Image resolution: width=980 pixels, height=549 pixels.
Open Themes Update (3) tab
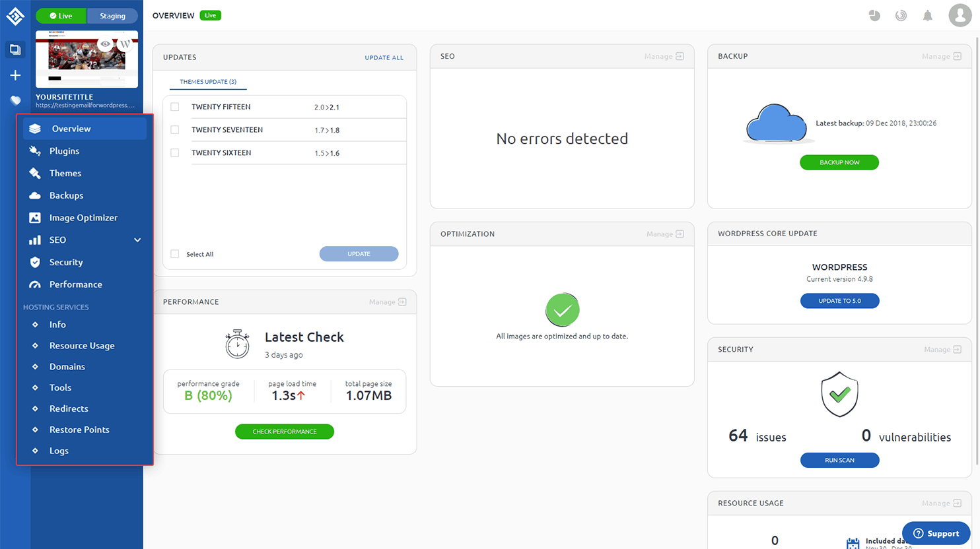coord(208,82)
